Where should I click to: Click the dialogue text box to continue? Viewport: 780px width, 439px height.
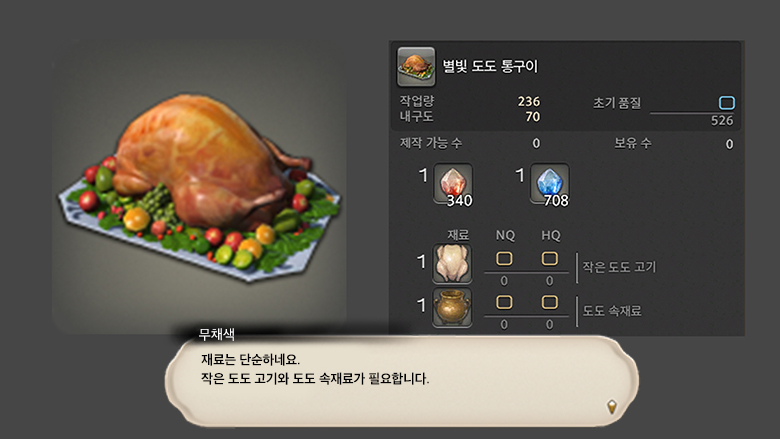(401, 381)
